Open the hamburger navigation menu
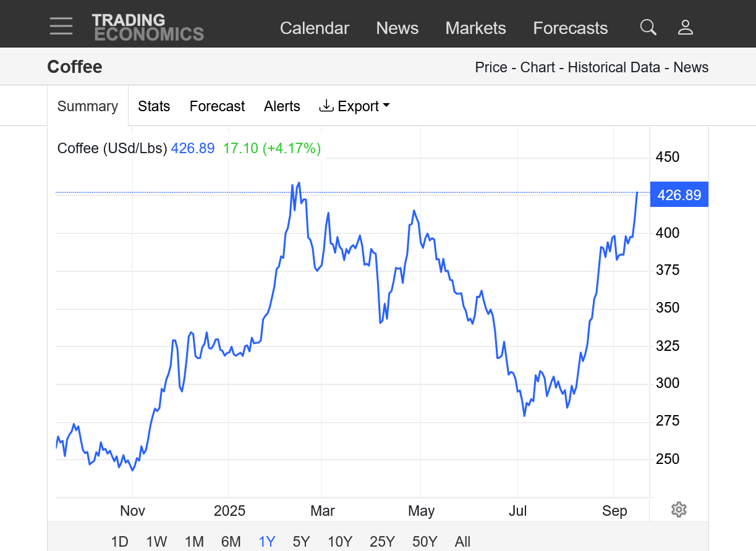The image size is (756, 551). [x=61, y=27]
